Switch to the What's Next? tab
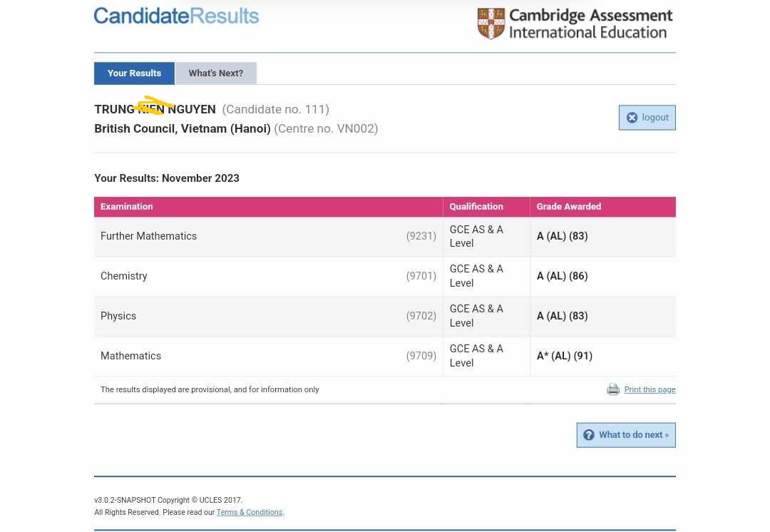The height and width of the screenshot is (532, 770). tap(216, 73)
